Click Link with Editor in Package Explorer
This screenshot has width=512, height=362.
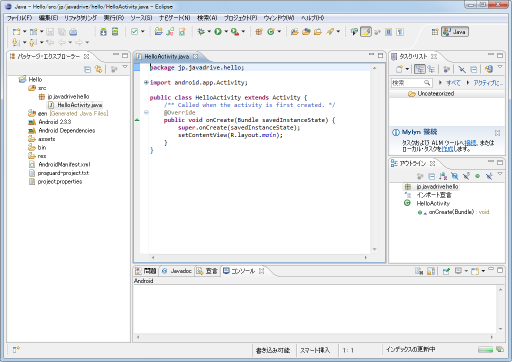[x=98, y=69]
